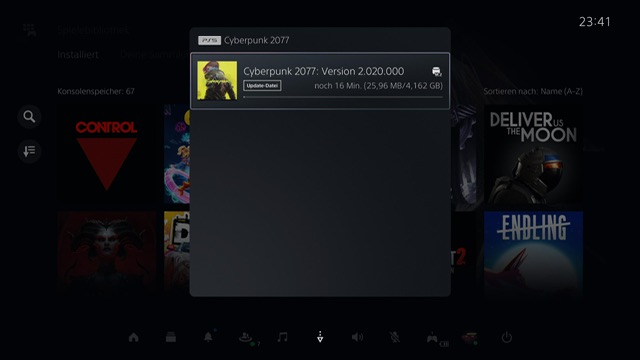The width and height of the screenshot is (640, 360).
Task: Open Sortieren nach: Name (A-Z) dropdown
Action: [533, 91]
